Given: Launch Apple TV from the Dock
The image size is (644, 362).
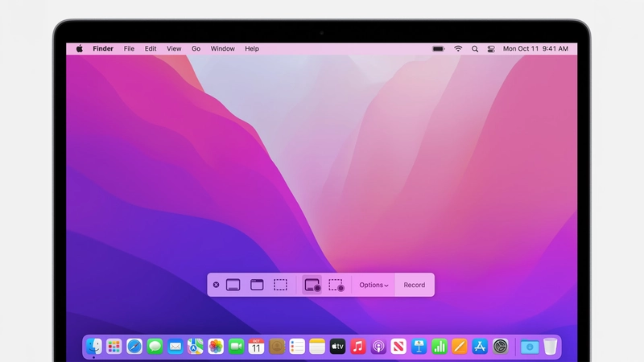Looking at the screenshot, I should (337, 347).
